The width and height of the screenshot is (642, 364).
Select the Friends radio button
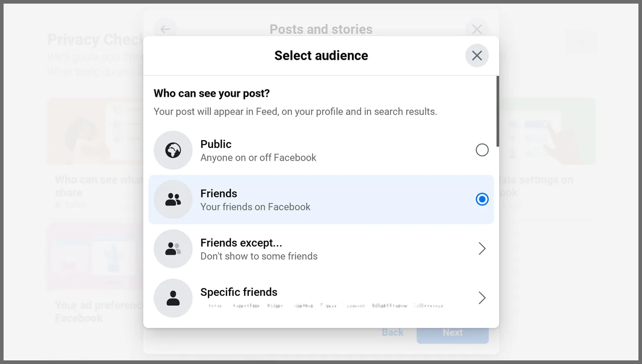482,199
